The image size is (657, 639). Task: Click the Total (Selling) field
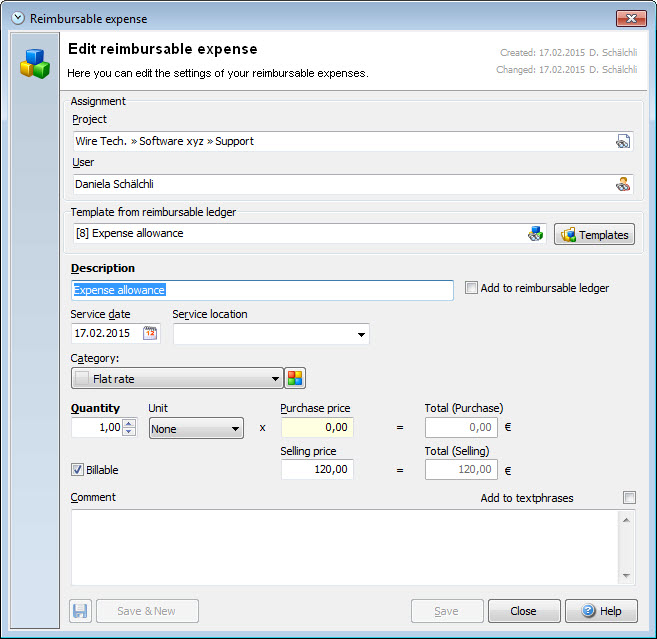click(x=461, y=469)
